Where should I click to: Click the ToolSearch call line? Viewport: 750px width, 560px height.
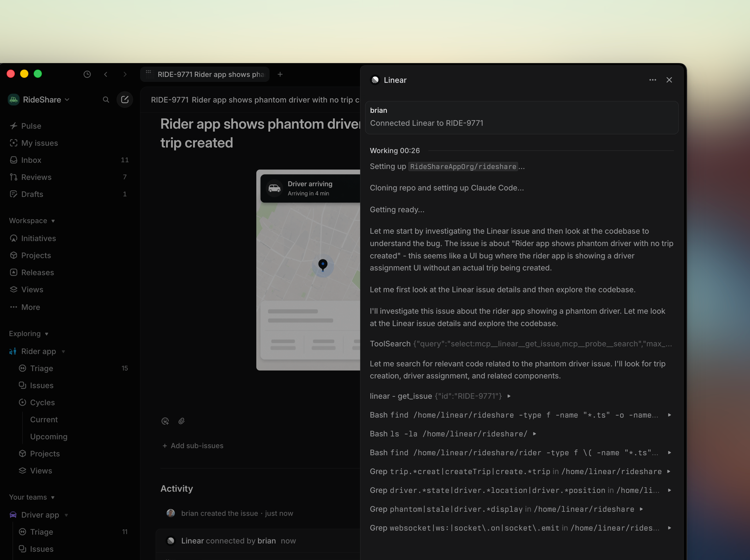point(521,344)
